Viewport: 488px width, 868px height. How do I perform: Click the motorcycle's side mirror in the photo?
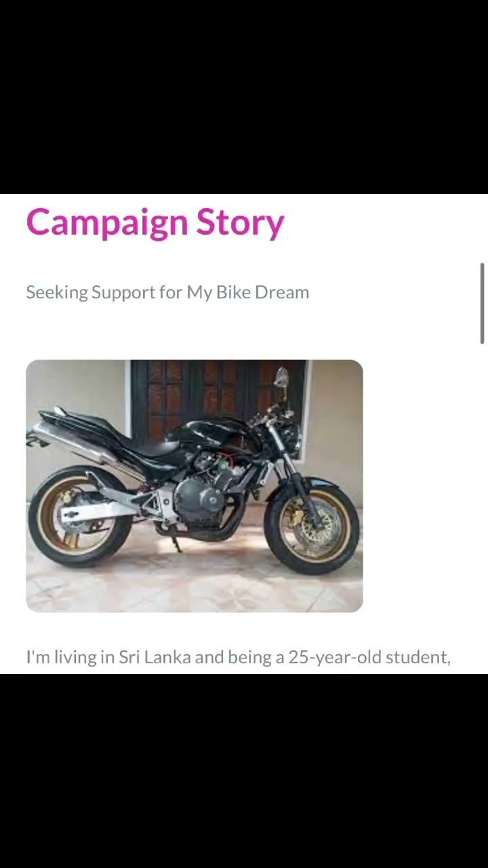pos(281,378)
